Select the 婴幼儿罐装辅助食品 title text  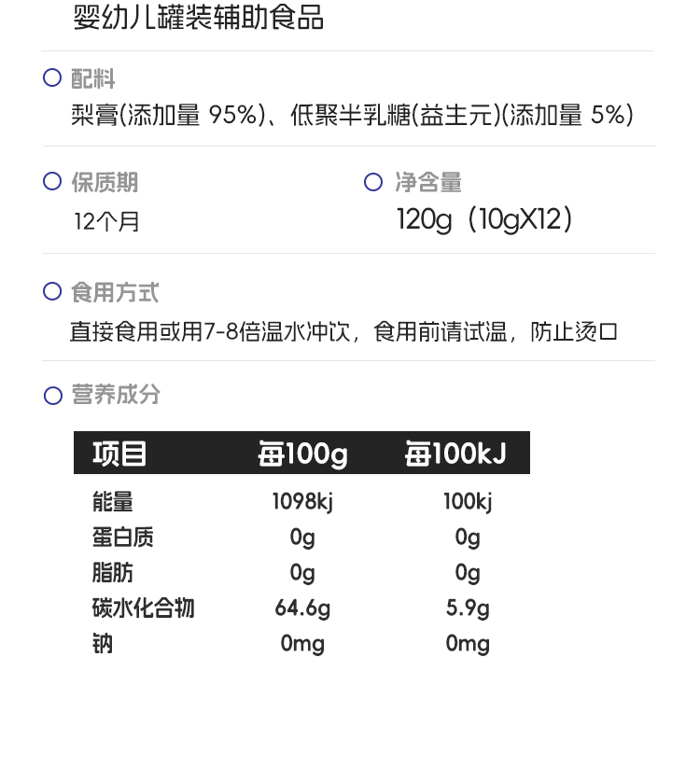coord(198,17)
